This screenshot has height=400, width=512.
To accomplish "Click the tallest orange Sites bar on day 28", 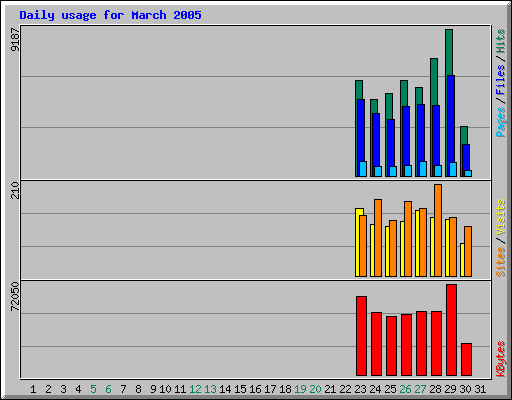I will coord(438,230).
